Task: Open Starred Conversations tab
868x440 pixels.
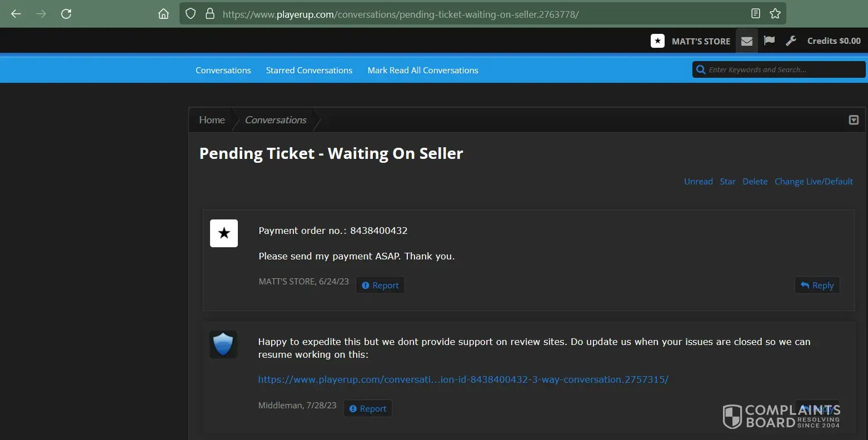Action: (x=309, y=71)
